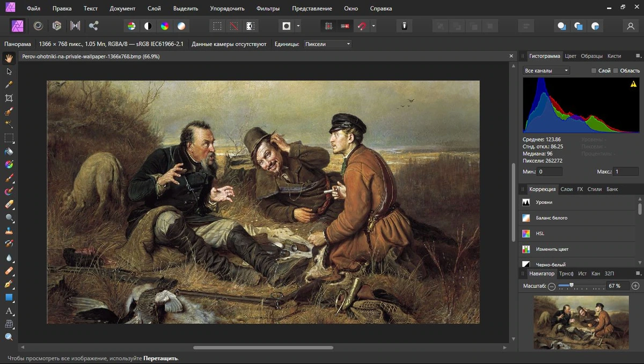Select the Move tool arrow
This screenshot has width=644, height=364.
coord(9,71)
